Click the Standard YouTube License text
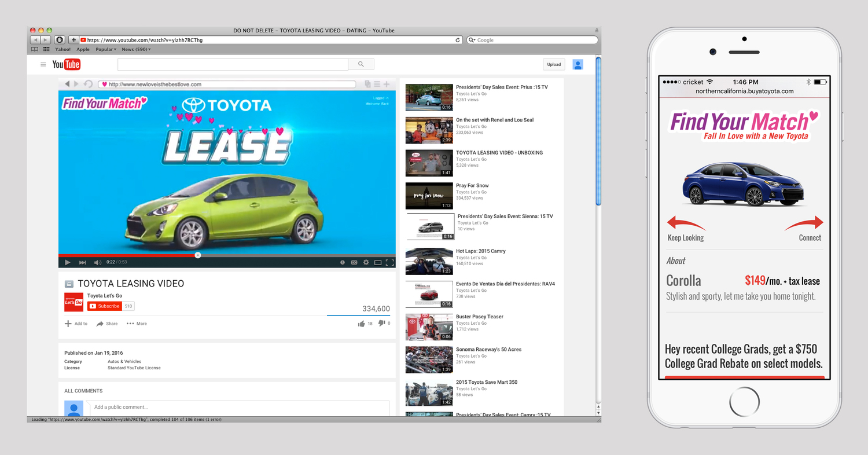 pyautogui.click(x=134, y=368)
